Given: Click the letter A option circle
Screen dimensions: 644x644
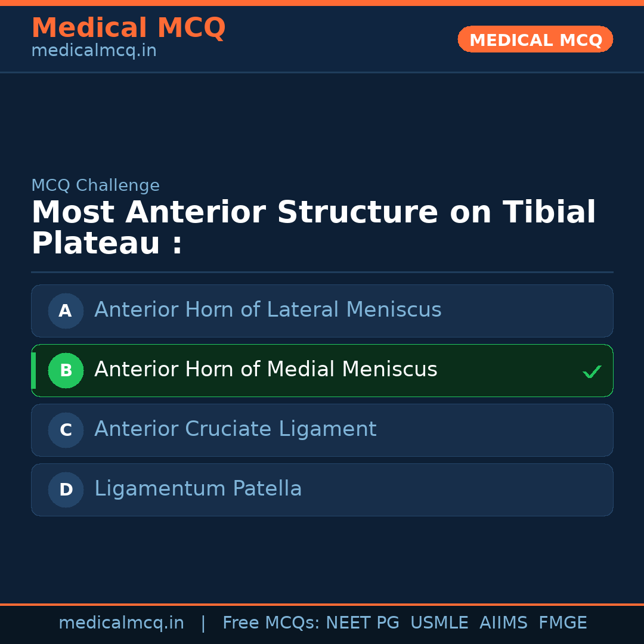Looking at the screenshot, I should [66, 311].
